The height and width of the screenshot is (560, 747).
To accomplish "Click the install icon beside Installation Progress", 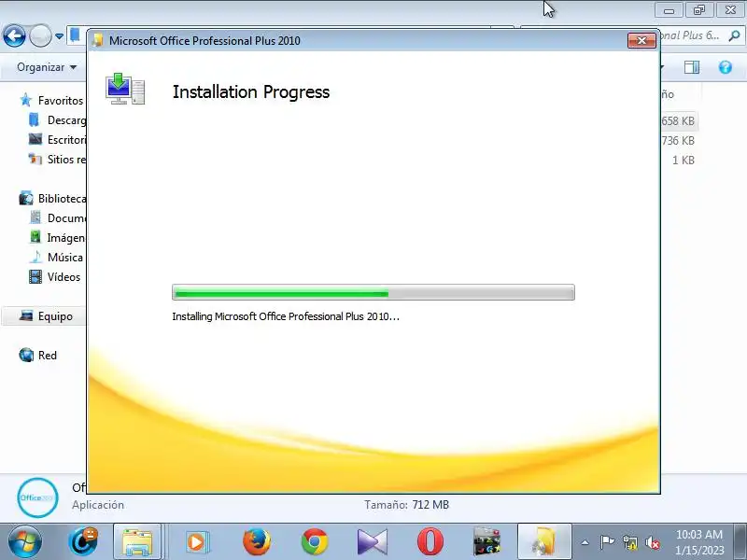I will pos(125,89).
